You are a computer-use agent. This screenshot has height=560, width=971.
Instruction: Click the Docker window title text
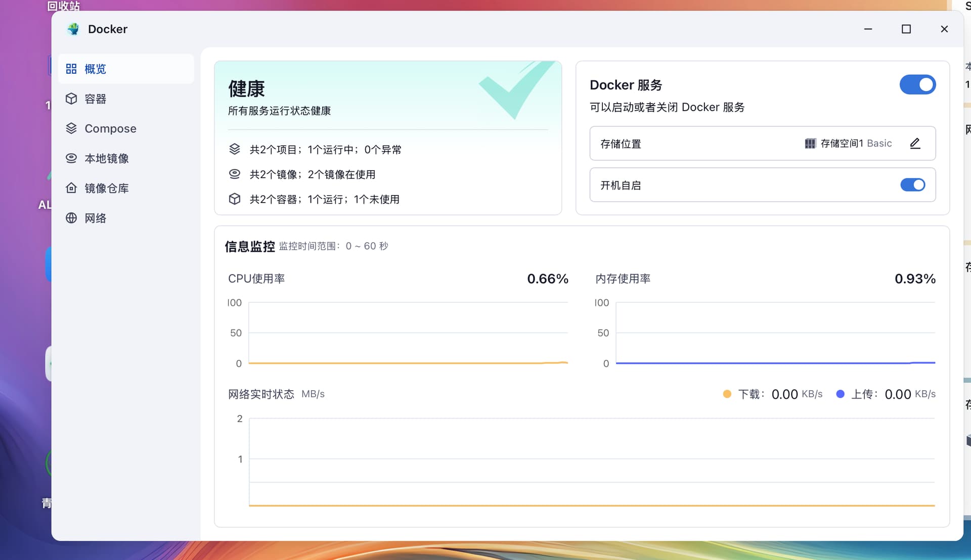(108, 29)
